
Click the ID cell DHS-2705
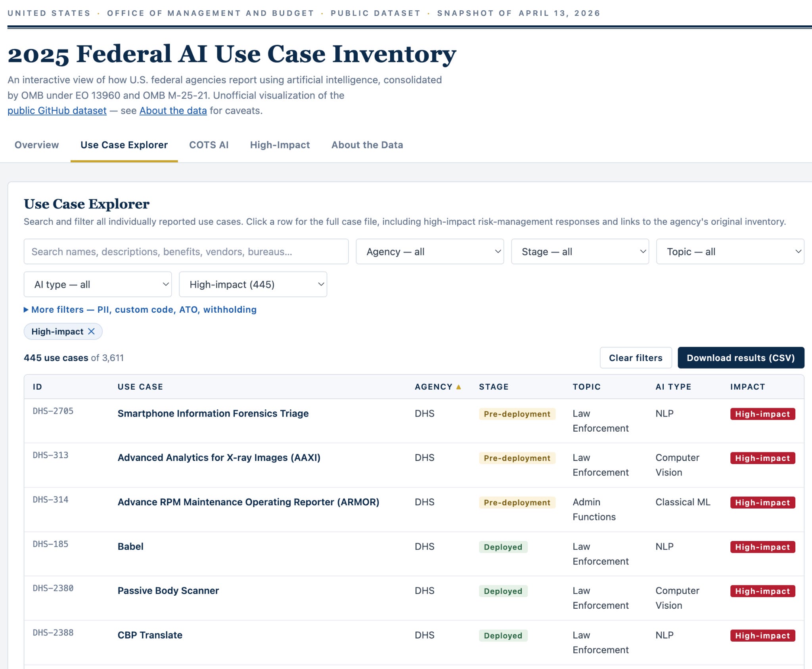[53, 411]
